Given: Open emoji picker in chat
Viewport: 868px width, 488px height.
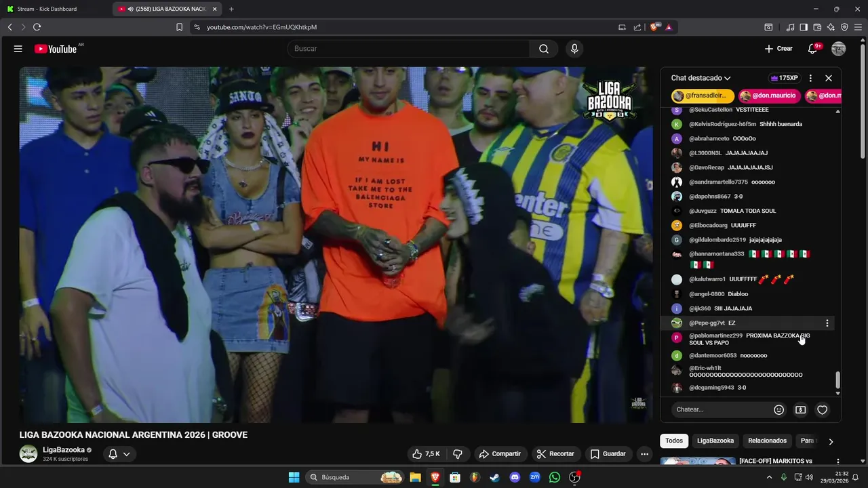Looking at the screenshot, I should pyautogui.click(x=779, y=409).
